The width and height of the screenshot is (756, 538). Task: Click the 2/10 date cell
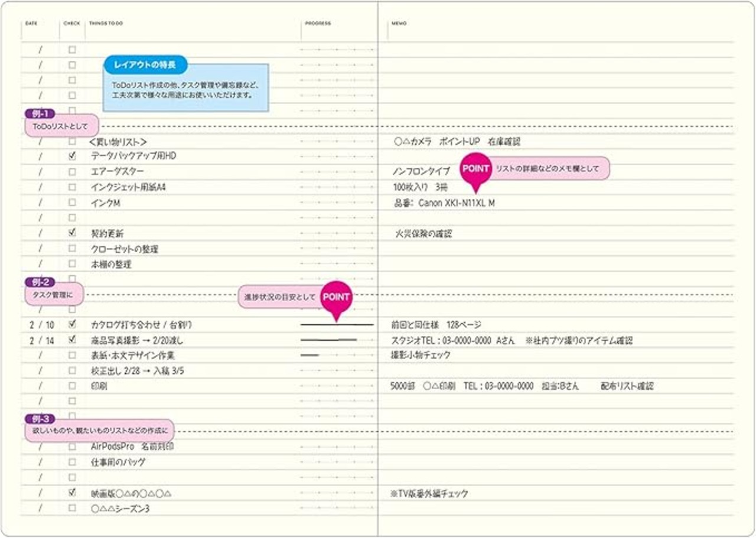(41, 325)
